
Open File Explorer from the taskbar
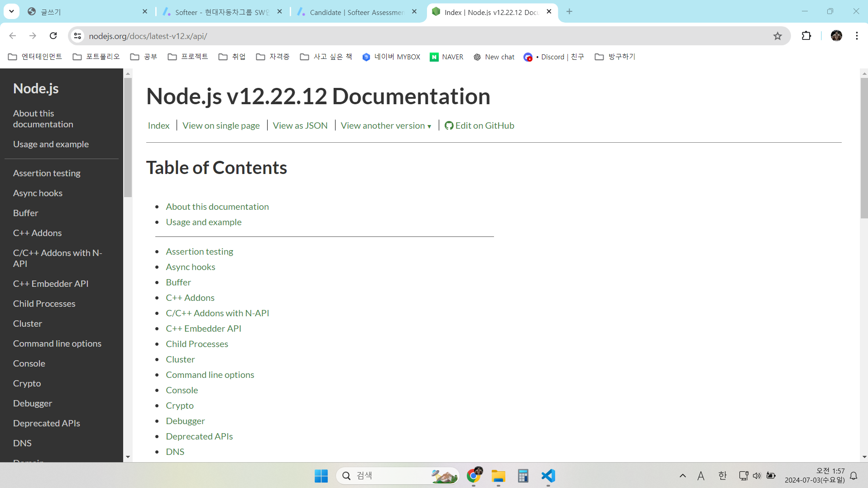[x=498, y=476]
